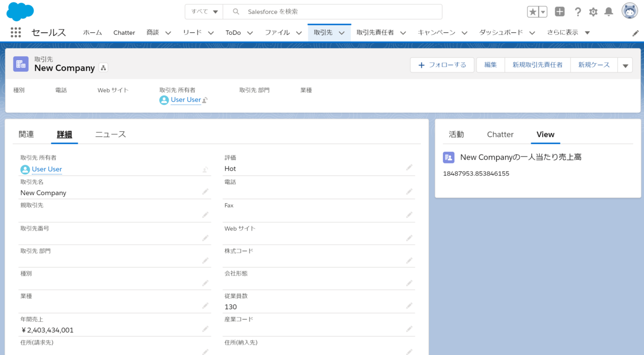Edit the 電話 field pencil icon

409,191
